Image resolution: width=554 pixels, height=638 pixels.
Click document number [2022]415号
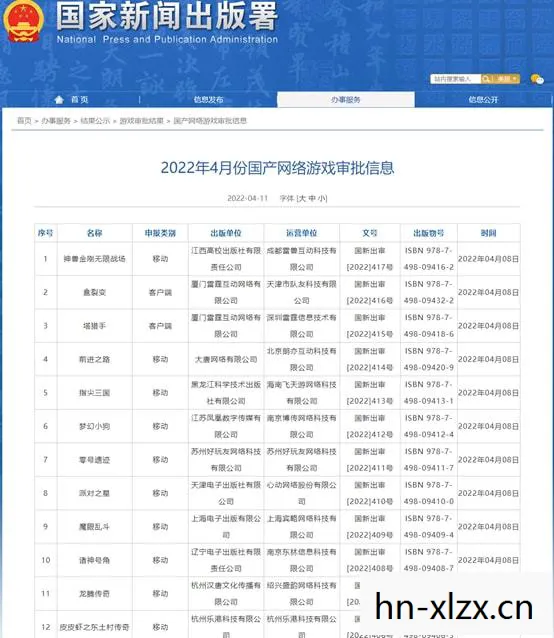(x=370, y=334)
